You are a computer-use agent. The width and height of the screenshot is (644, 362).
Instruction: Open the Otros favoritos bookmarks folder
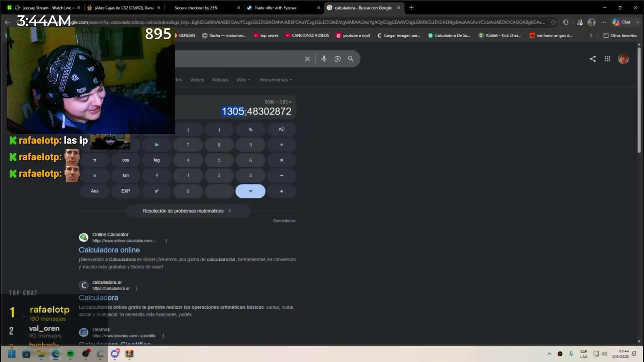[620, 36]
